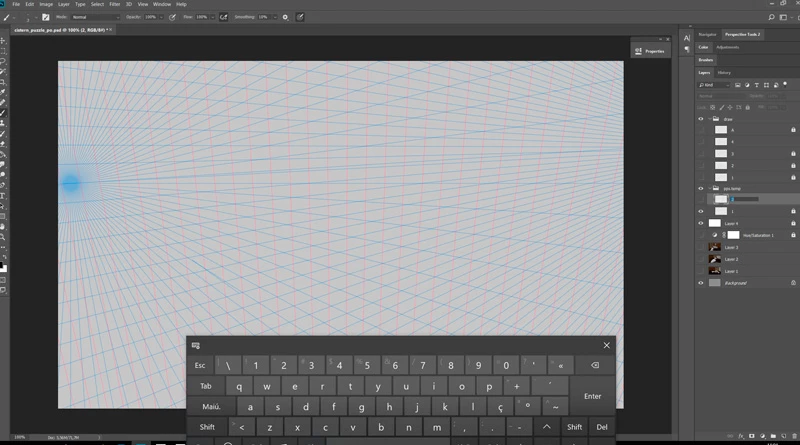Show Layer 1 via its visibility box
Screen dimensions: 800x445
[x=701, y=271]
